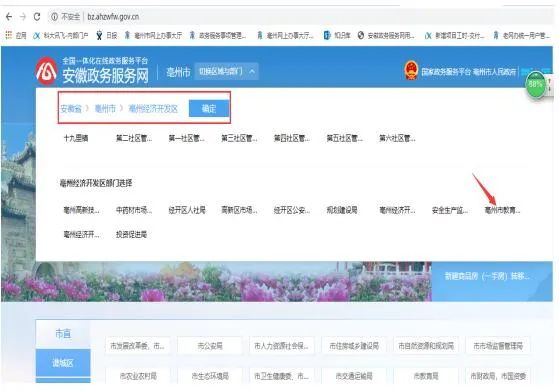This screenshot has height=391, width=559.
Task: Choose the 十九里镇 region
Action: (76, 138)
